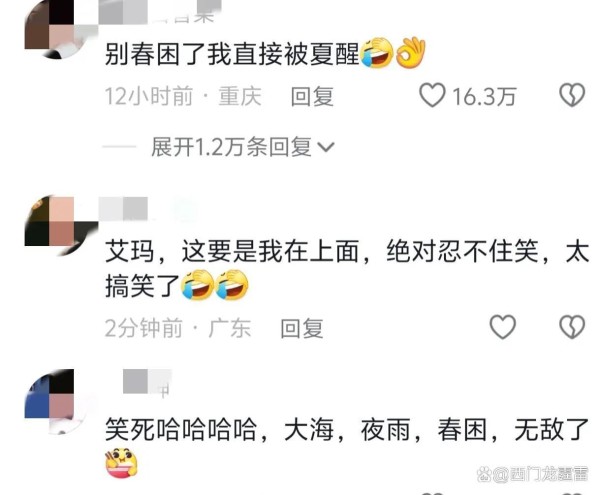Reply to the 2分钟前 Guangdong comment
600x495 pixels.
(x=302, y=328)
